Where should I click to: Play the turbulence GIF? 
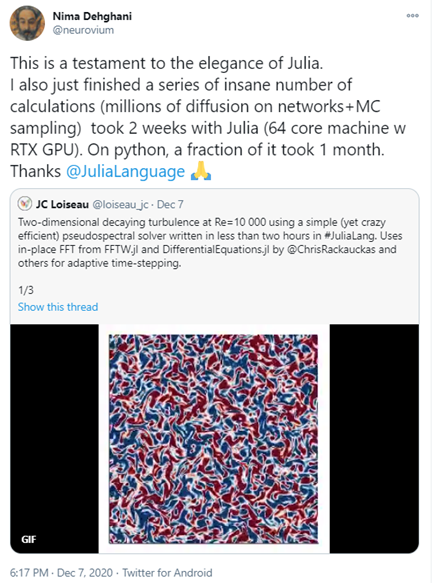tap(214, 439)
